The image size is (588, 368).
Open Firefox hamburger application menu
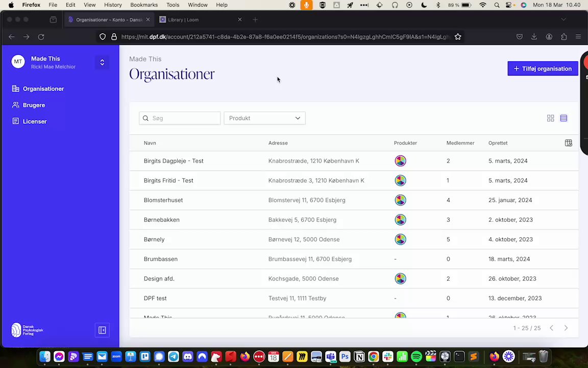coord(578,37)
